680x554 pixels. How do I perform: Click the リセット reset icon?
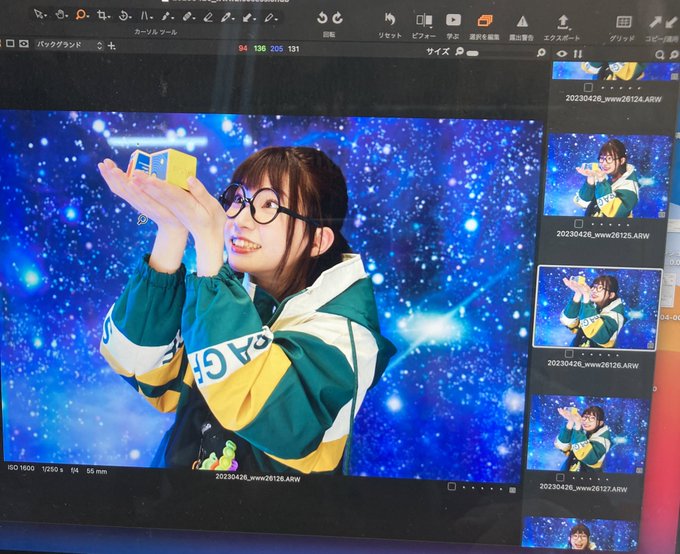pyautogui.click(x=389, y=19)
